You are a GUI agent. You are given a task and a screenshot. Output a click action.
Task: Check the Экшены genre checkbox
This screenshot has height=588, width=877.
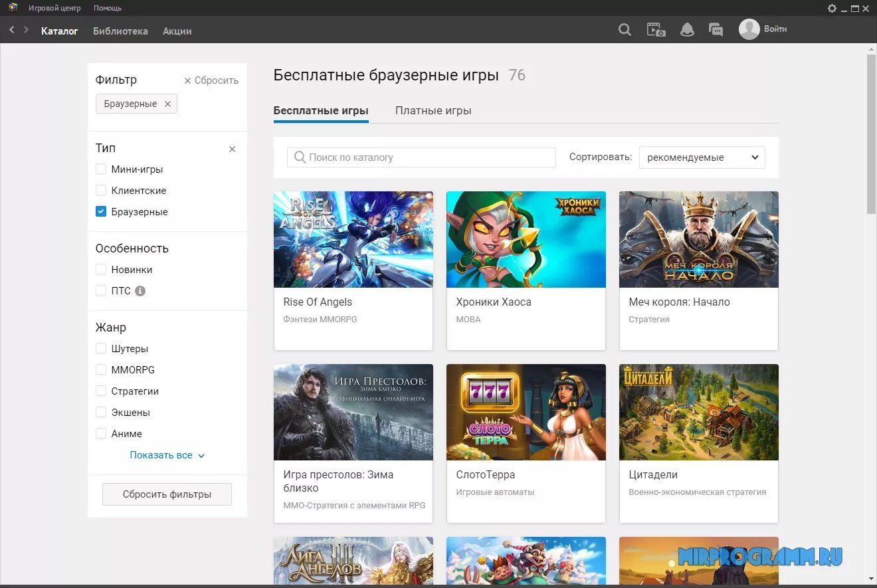(x=101, y=413)
